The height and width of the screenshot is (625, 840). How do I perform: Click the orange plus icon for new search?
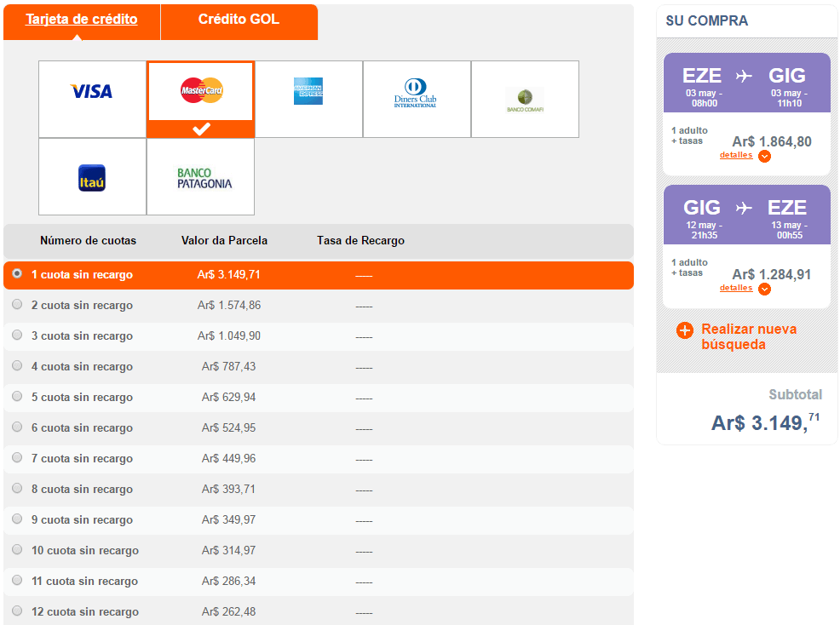(x=685, y=330)
